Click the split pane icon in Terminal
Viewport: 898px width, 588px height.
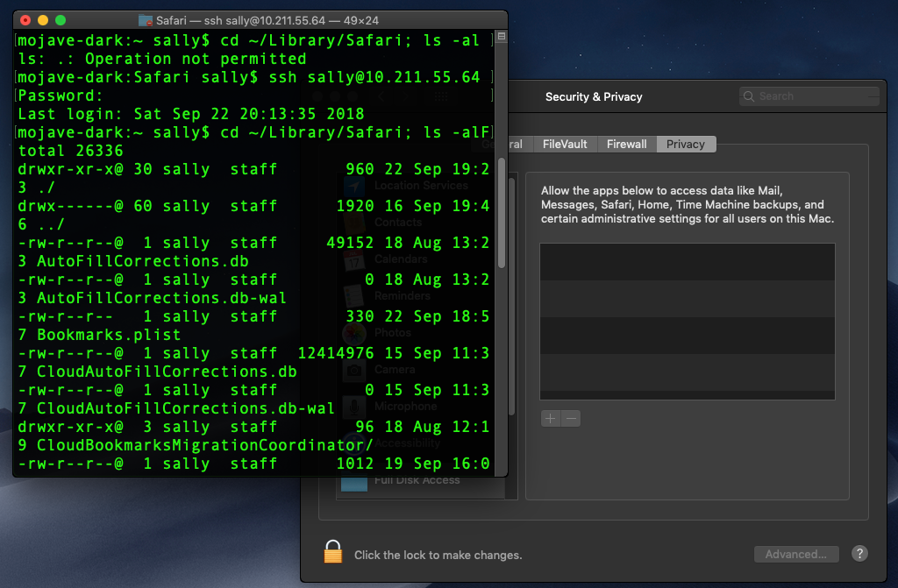point(501,38)
